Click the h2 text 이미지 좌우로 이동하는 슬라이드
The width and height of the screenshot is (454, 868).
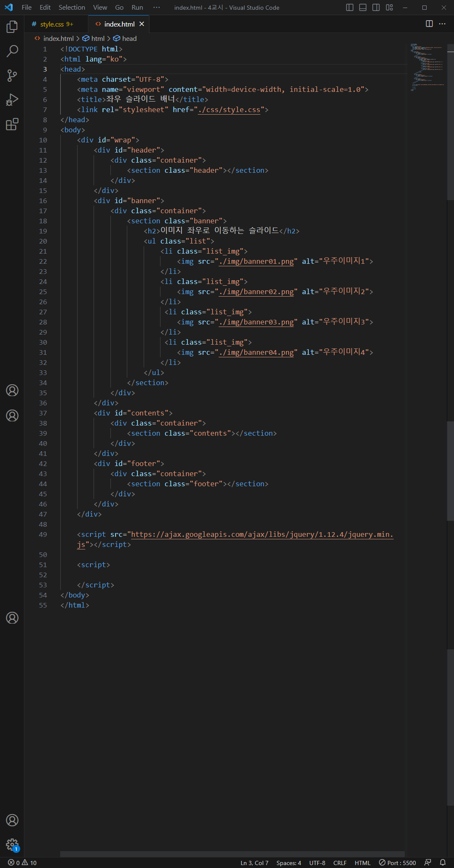(x=219, y=230)
